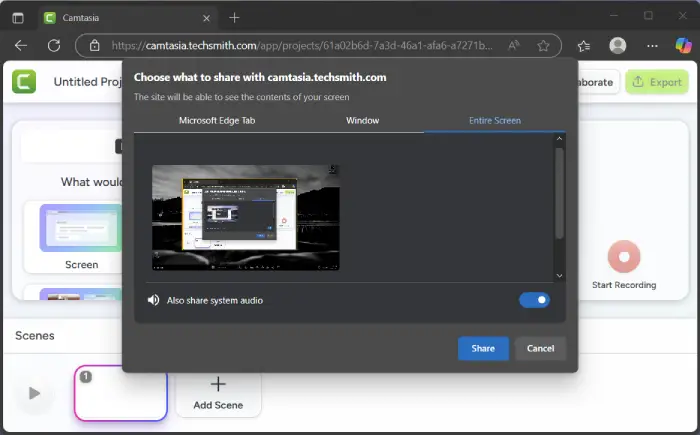Click the Add Scene label
This screenshot has height=435, width=700.
pyautogui.click(x=218, y=405)
